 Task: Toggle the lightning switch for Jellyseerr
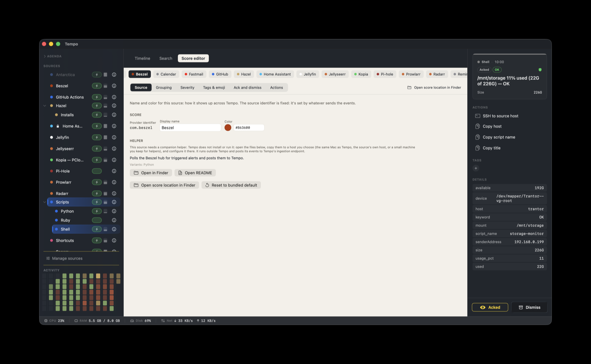(x=97, y=148)
